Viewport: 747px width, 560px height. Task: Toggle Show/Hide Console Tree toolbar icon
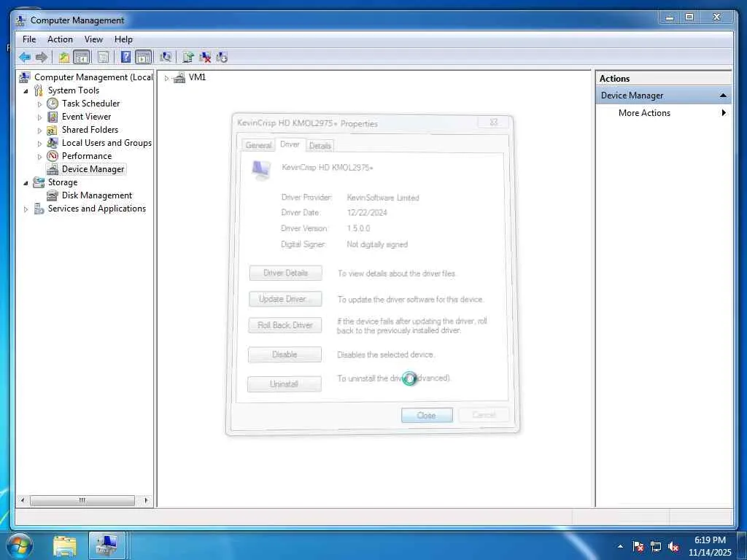coord(82,58)
